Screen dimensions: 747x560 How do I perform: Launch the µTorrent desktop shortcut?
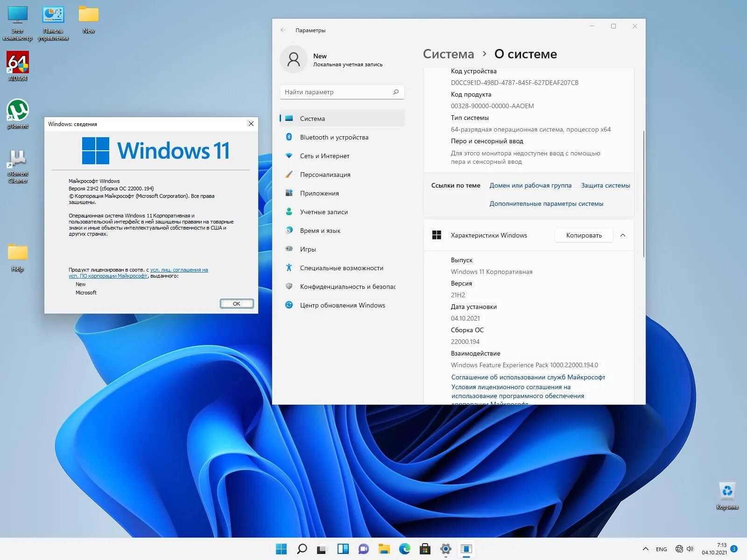[x=18, y=113]
